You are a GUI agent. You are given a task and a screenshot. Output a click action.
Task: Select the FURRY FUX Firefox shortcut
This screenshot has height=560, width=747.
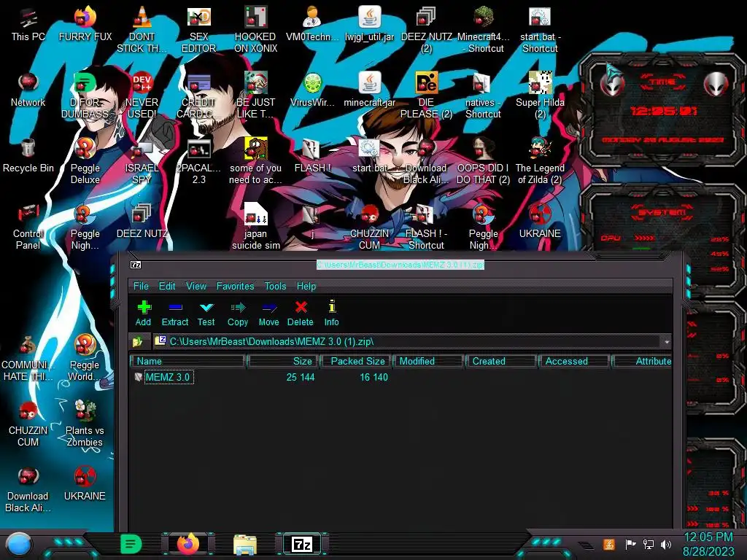click(85, 25)
